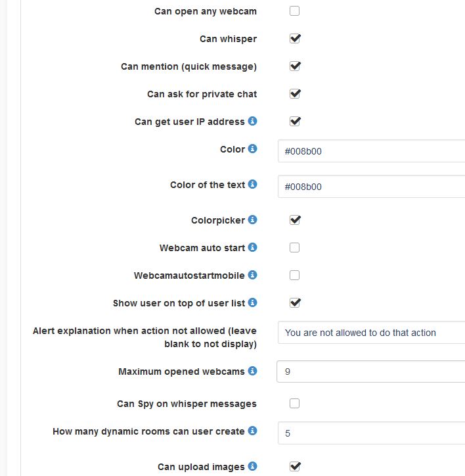The image size is (465, 476).
Task: Check the Can Spy on whisper messages box
Action: 295,404
